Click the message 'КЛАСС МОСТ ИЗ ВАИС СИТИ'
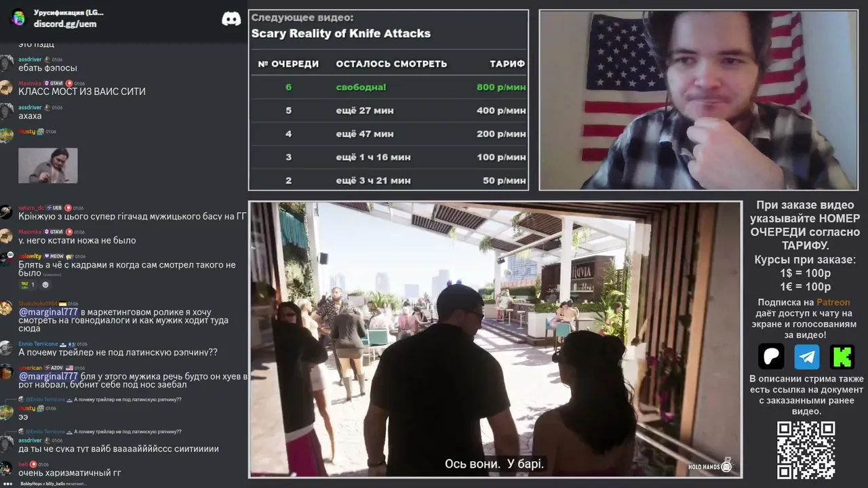868x488 pixels. click(82, 91)
